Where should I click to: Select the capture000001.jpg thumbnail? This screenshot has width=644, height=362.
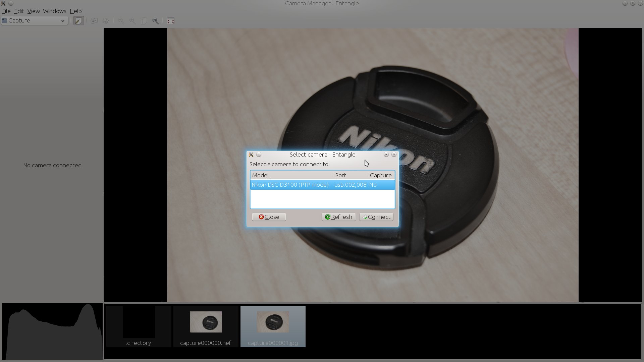(x=273, y=326)
